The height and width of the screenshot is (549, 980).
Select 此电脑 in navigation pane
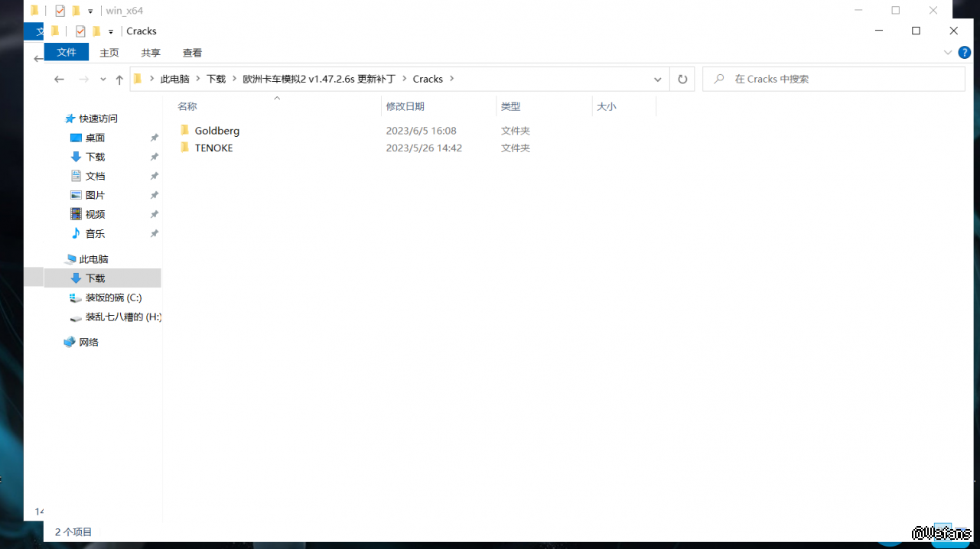tap(93, 259)
